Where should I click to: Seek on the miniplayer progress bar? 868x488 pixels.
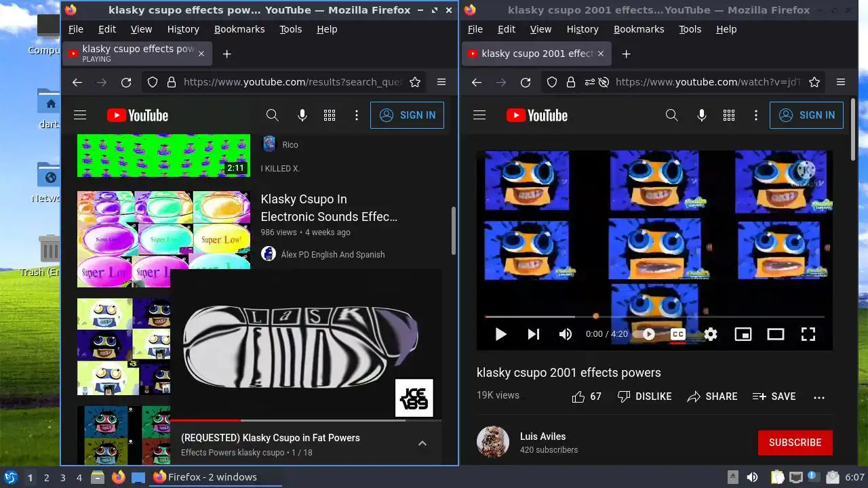coord(306,420)
